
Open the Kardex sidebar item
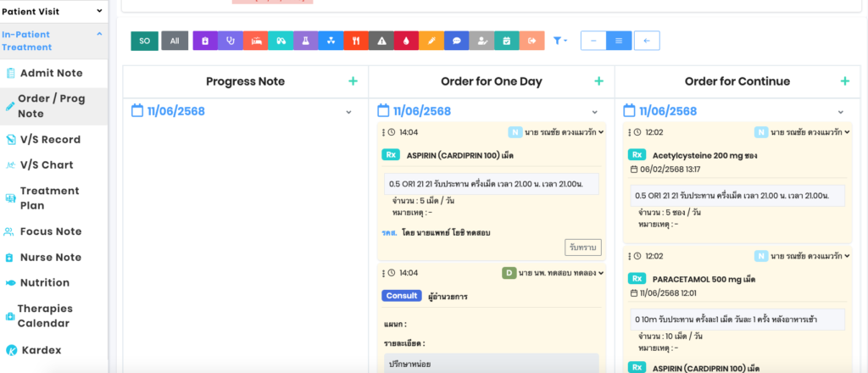[x=40, y=350]
